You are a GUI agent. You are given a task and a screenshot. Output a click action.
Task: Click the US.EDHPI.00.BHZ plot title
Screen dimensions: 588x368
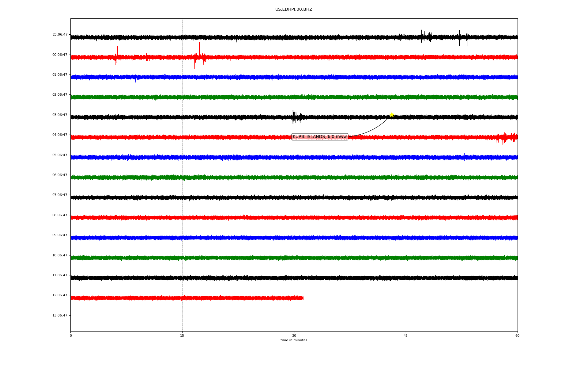tap(294, 10)
